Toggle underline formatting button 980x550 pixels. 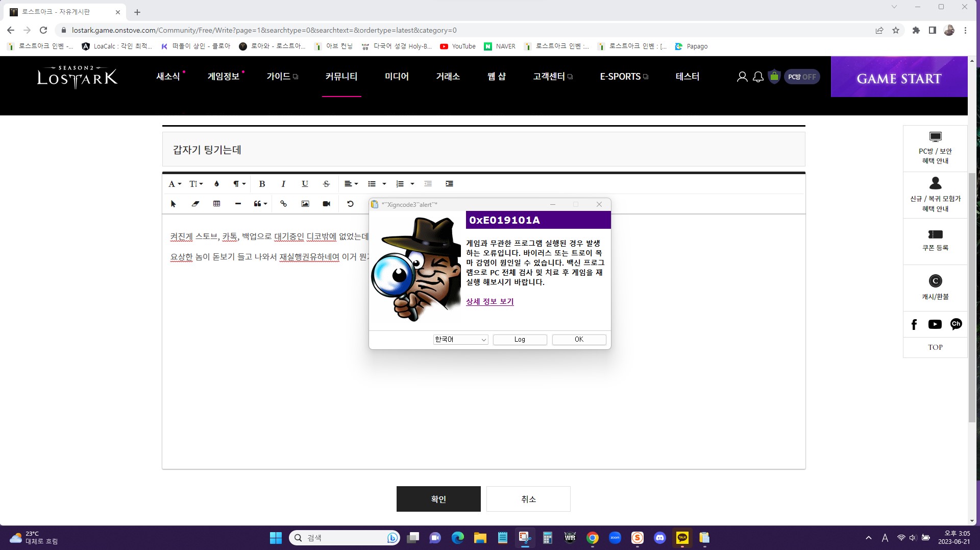point(305,184)
